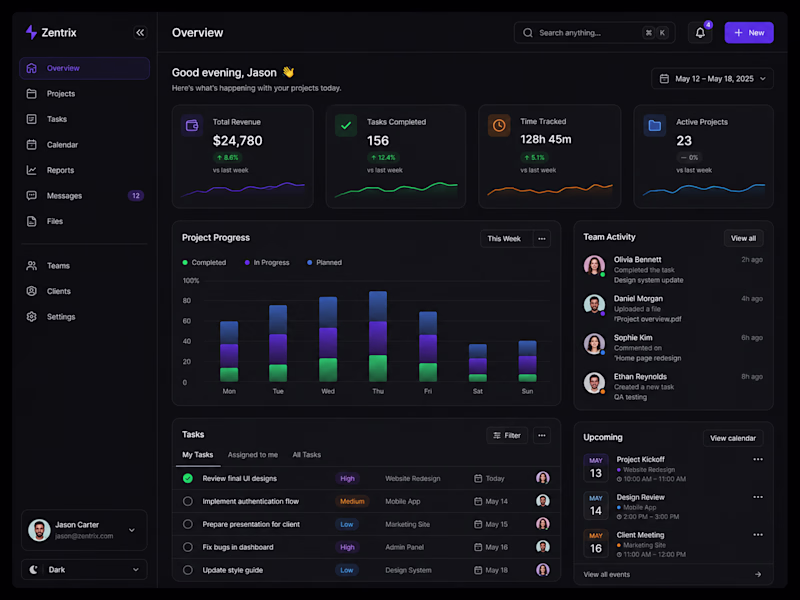Go to Tasks in the sidebar

click(85, 119)
